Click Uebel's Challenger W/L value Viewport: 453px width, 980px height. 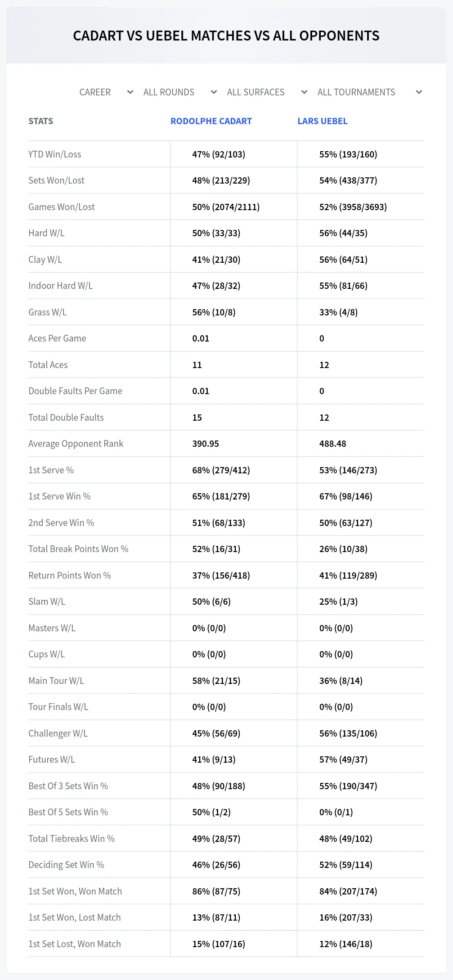click(348, 733)
